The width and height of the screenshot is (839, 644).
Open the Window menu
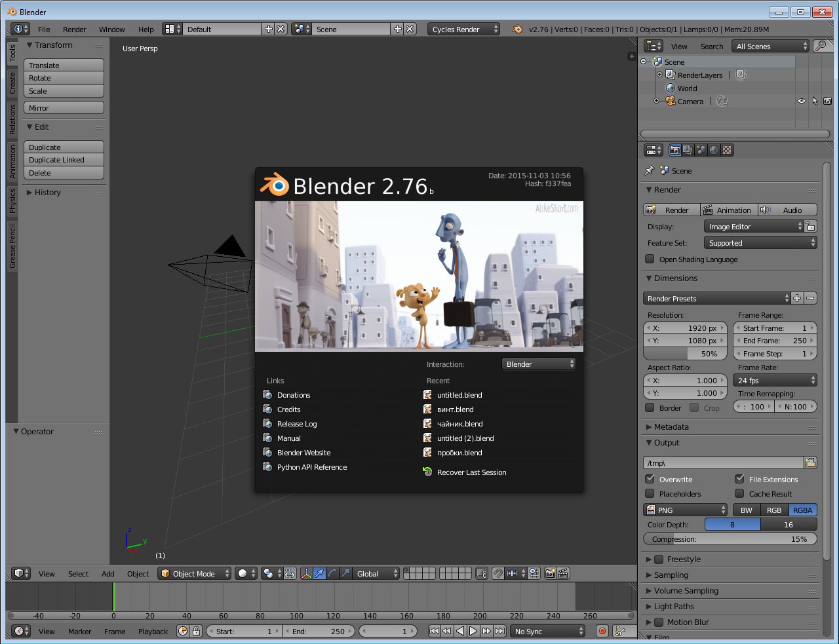click(x=112, y=29)
